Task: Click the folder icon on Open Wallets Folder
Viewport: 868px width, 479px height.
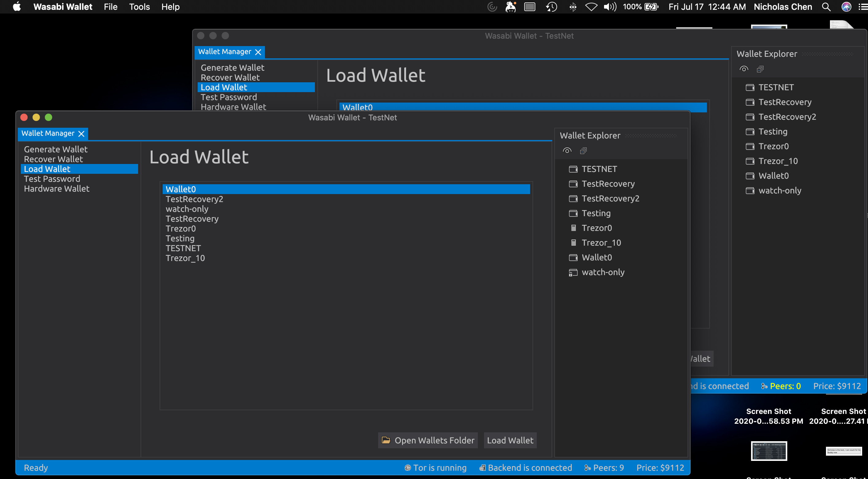Action: 386,440
